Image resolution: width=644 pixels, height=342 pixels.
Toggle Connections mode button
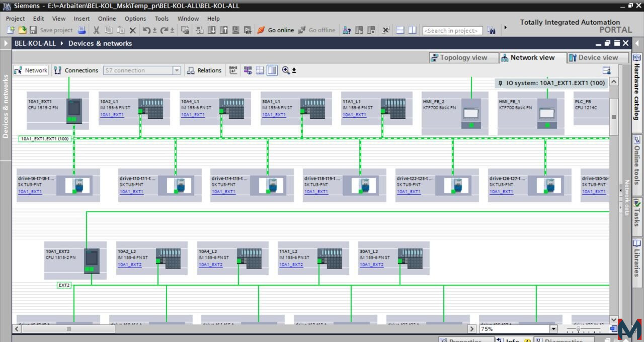76,70
